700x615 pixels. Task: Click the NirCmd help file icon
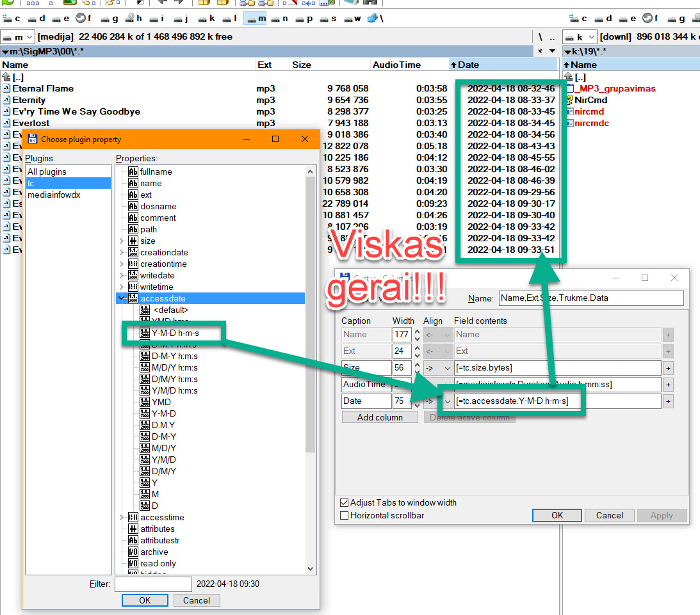[x=569, y=100]
